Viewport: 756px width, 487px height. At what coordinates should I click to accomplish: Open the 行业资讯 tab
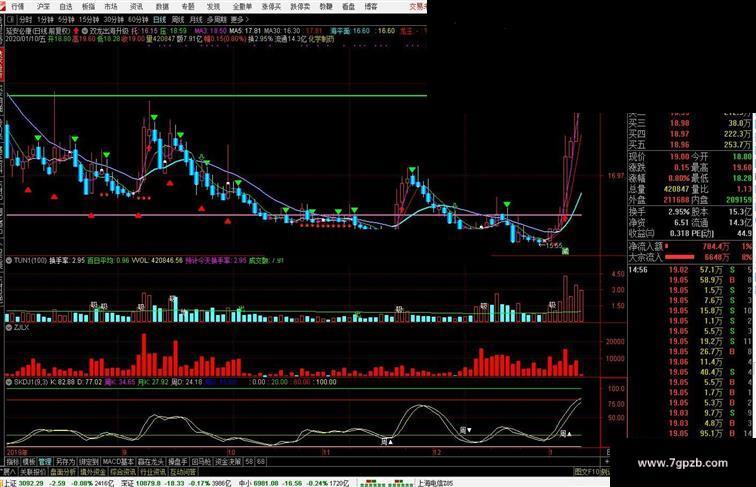(153, 472)
